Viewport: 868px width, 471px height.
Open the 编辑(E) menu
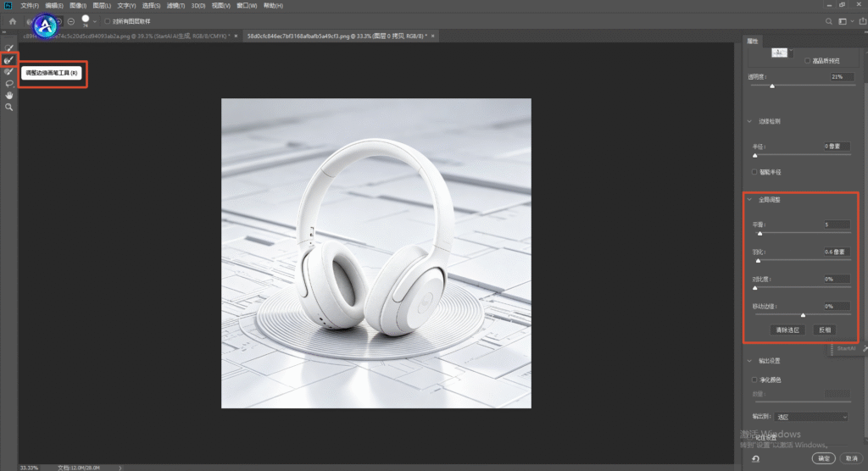53,6
